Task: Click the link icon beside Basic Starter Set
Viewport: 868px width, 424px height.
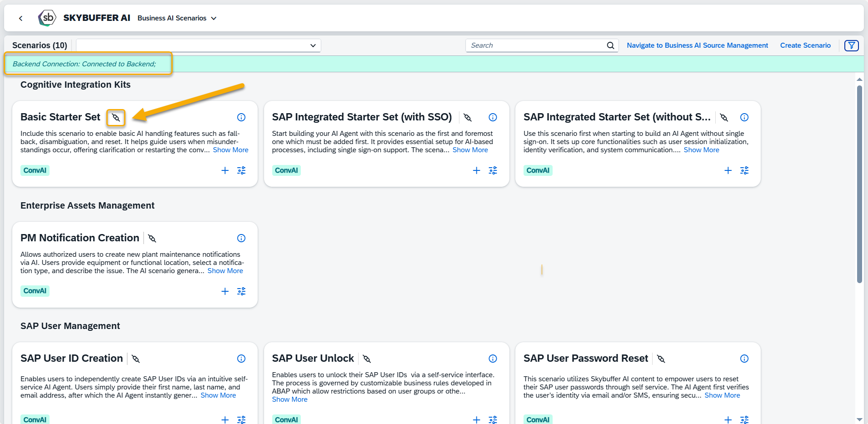Action: 116,118
